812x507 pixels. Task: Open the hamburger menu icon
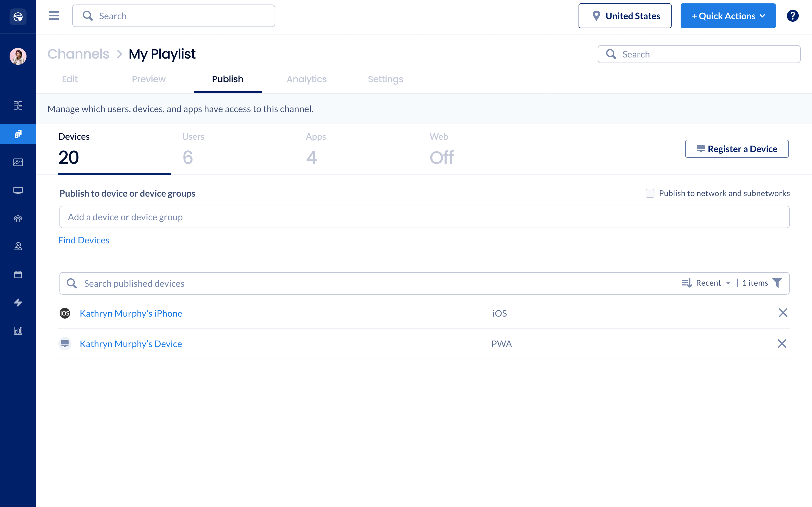[x=54, y=16]
